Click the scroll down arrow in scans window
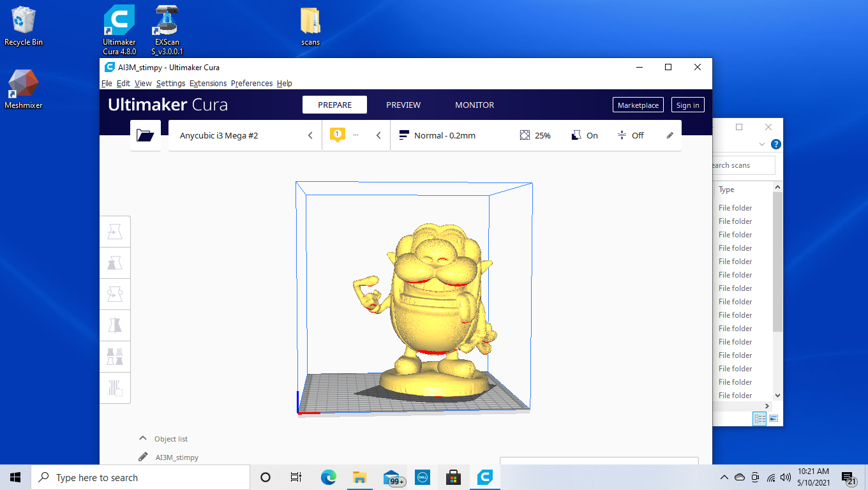 (x=777, y=396)
